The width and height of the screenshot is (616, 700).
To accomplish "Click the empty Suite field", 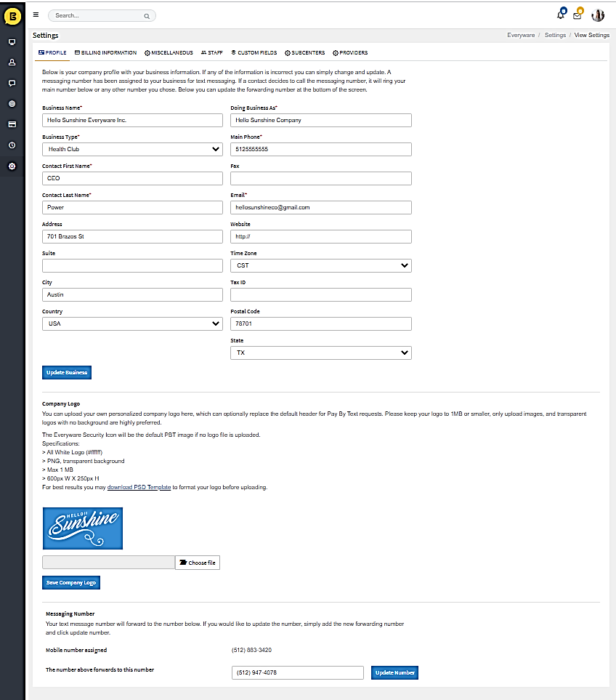I will (132, 265).
